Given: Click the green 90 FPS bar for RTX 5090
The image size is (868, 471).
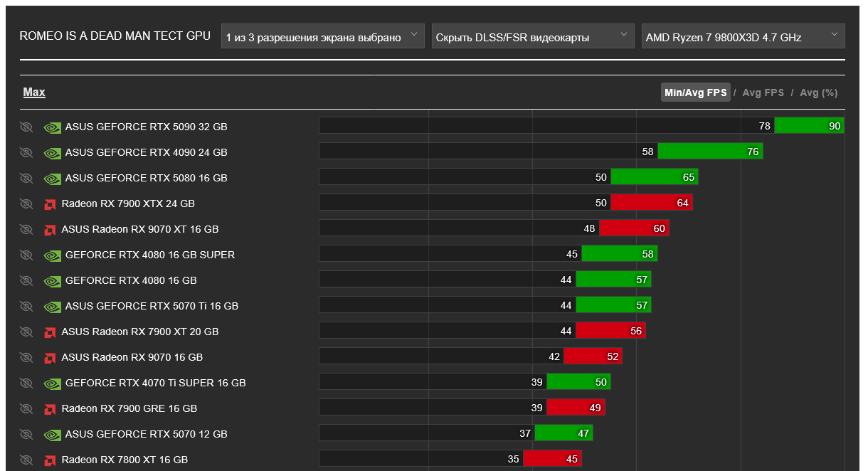Looking at the screenshot, I should [808, 126].
